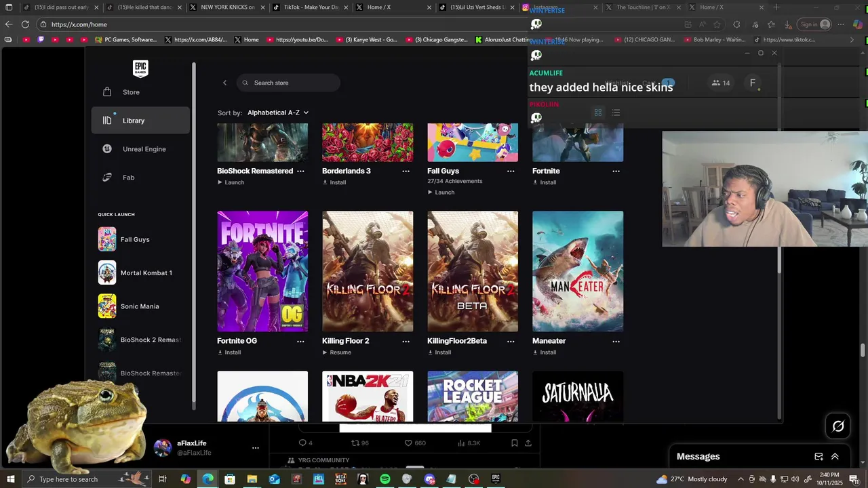Install Maneater
Viewport: 868px width, 488px height.
545,352
